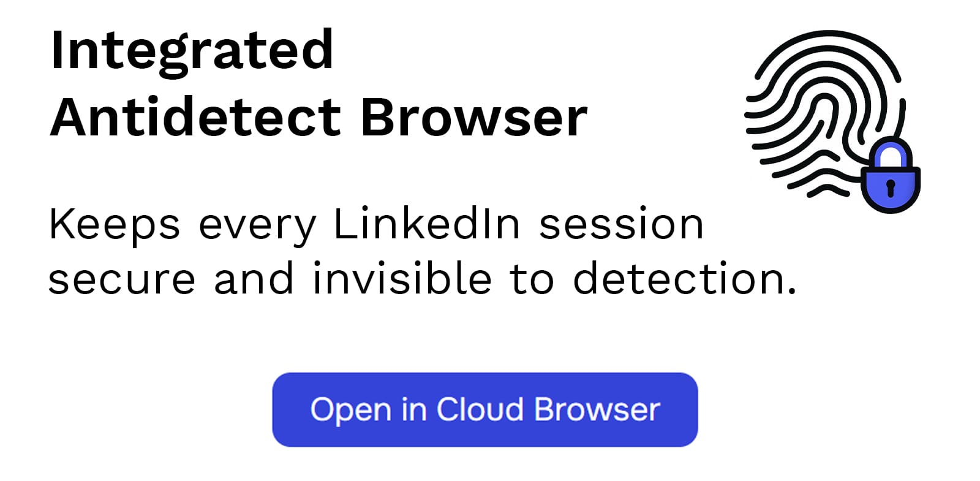This screenshot has height=481, width=980.
Task: Click the word "Integrated" in the heading
Action: [192, 50]
